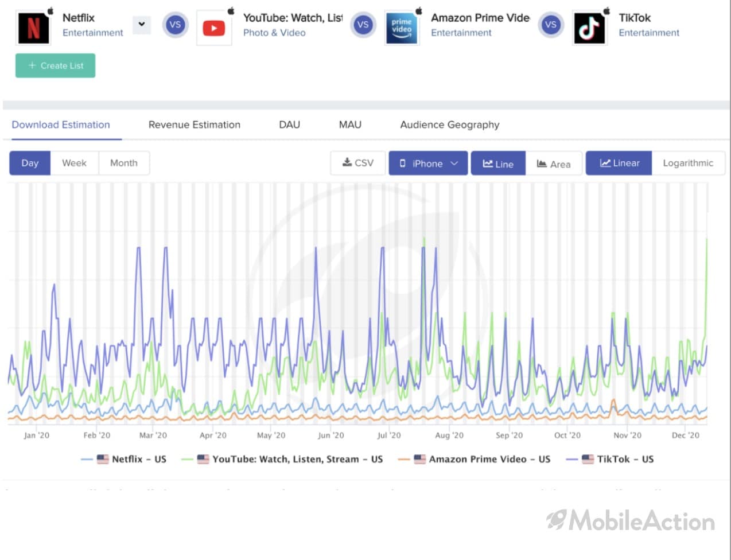This screenshot has width=731, height=560.
Task: Toggle Amazon Prime Video - US legend series
Action: [x=475, y=459]
